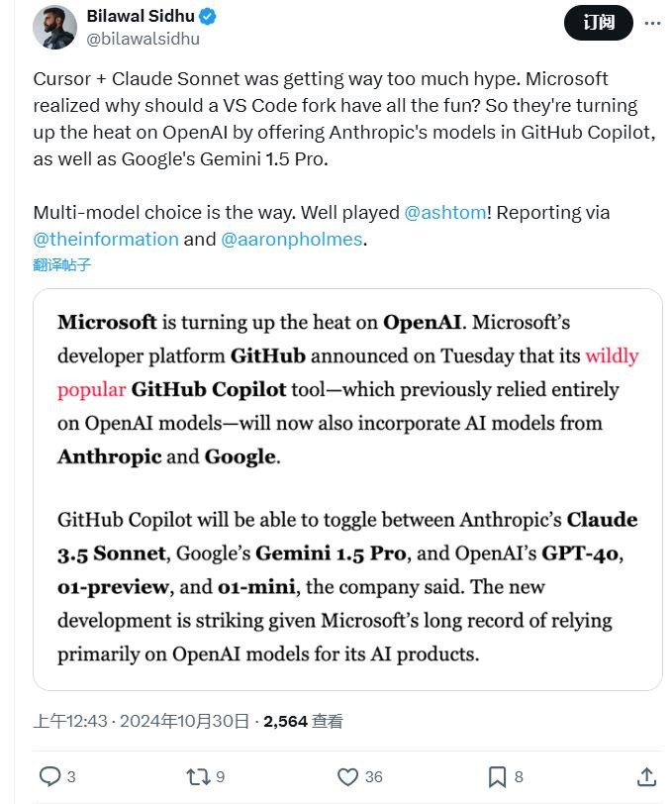Click the @bilawalsidhu handle
Viewport: 672px width, 804px height.
coord(144,39)
